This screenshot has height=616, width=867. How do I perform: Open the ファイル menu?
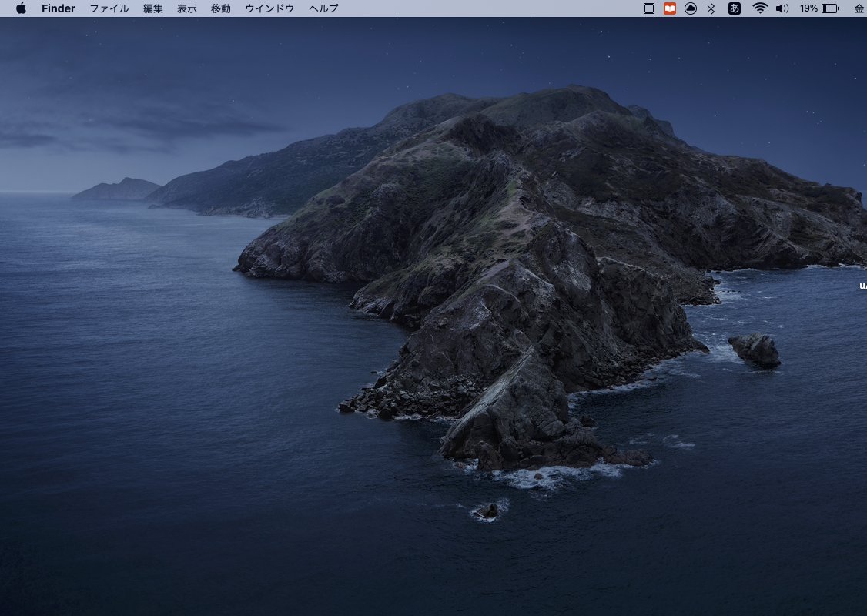coord(109,8)
